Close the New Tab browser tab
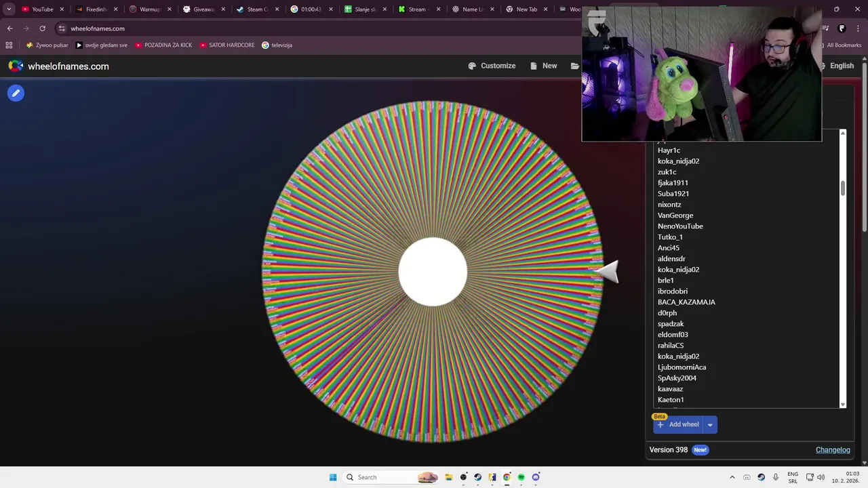 tap(546, 9)
